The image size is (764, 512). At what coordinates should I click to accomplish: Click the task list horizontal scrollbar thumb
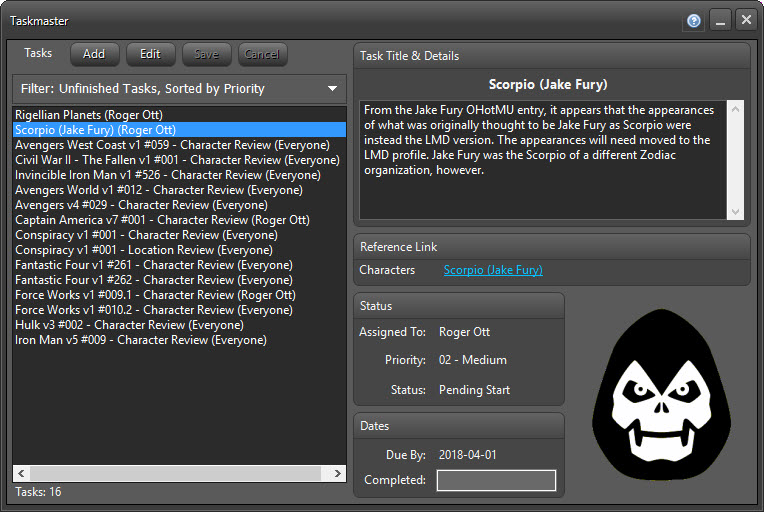coord(175,474)
